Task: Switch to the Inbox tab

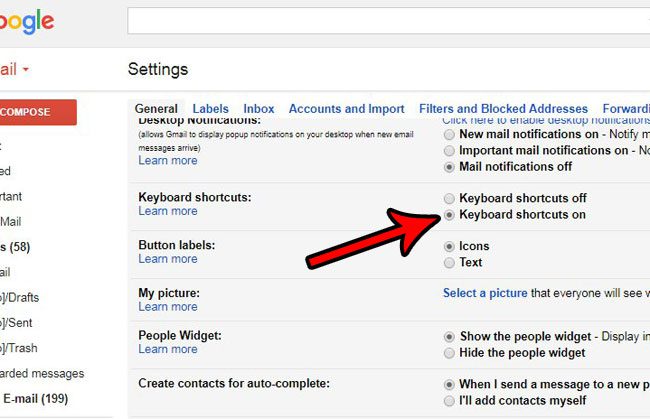Action: pyautogui.click(x=259, y=109)
